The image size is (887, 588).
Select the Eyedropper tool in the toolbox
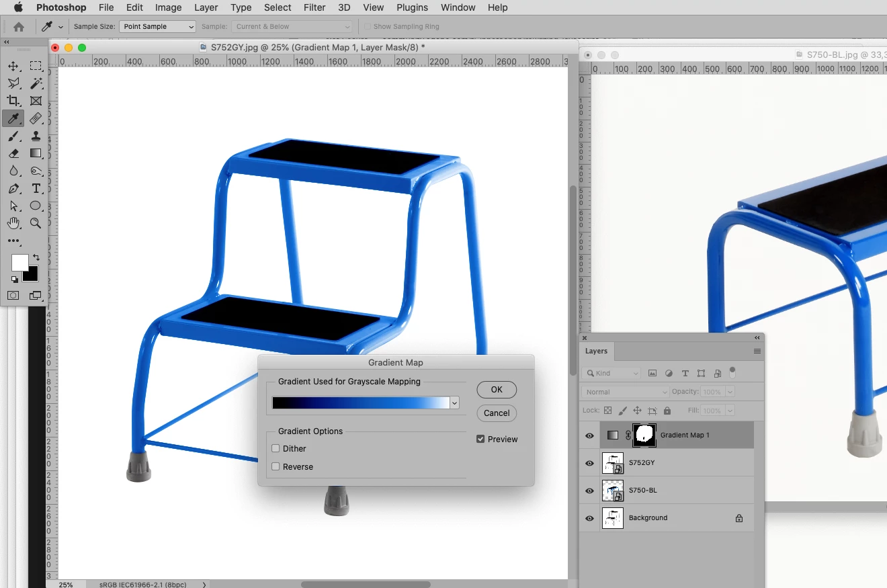pyautogui.click(x=13, y=119)
